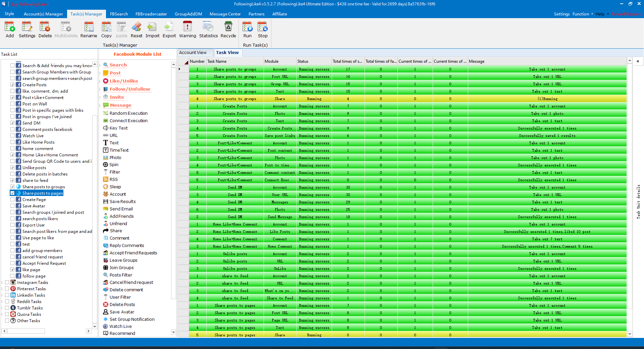Viewport: 644px width, 349px height.
Task: Open the Settings menu link
Action: click(561, 14)
